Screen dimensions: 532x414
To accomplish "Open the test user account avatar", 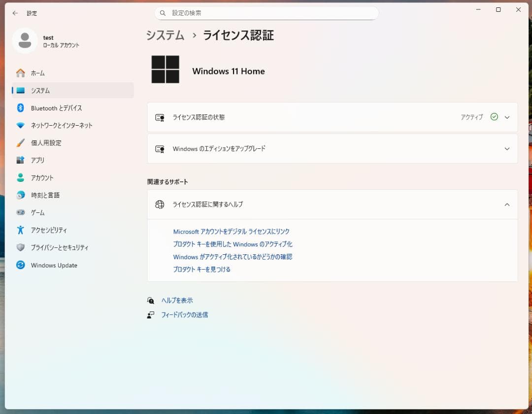I will 25,41.
